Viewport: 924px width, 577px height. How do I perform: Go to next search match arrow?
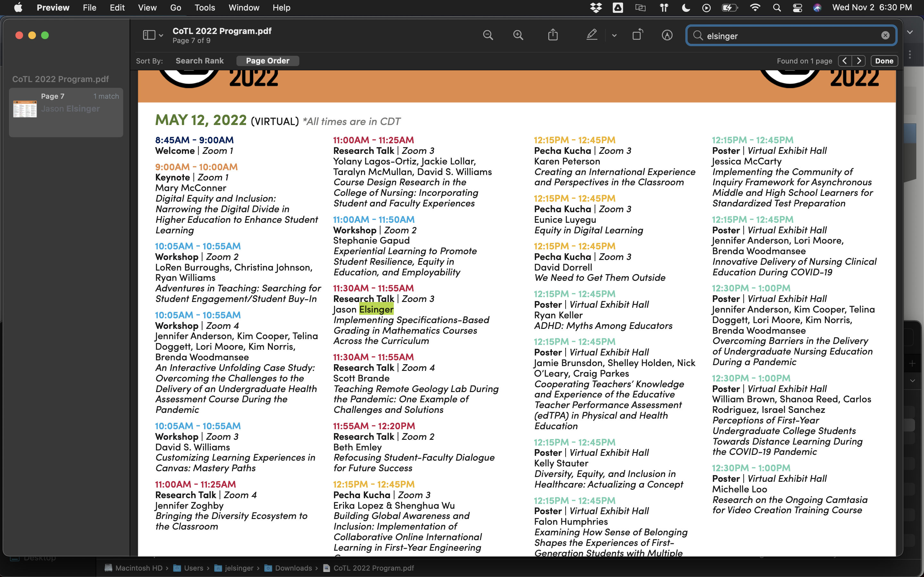(859, 61)
